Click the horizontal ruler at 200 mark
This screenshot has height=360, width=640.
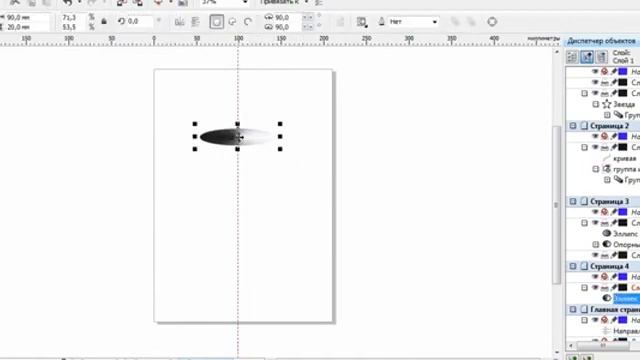point(324,39)
